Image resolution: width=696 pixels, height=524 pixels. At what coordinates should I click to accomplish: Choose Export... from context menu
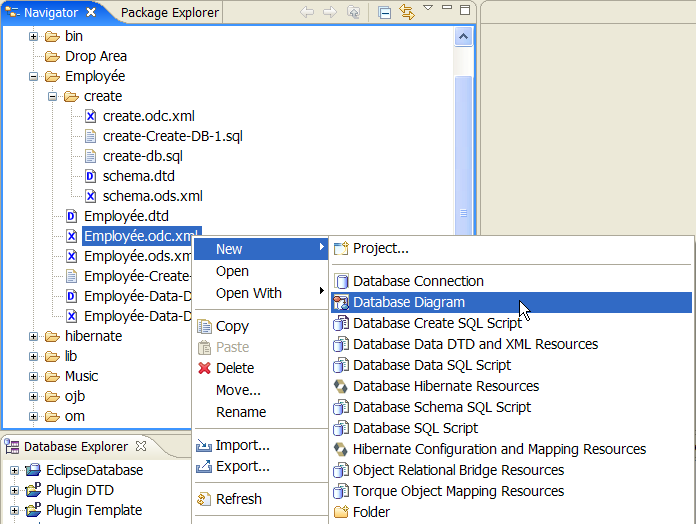pyautogui.click(x=261, y=466)
